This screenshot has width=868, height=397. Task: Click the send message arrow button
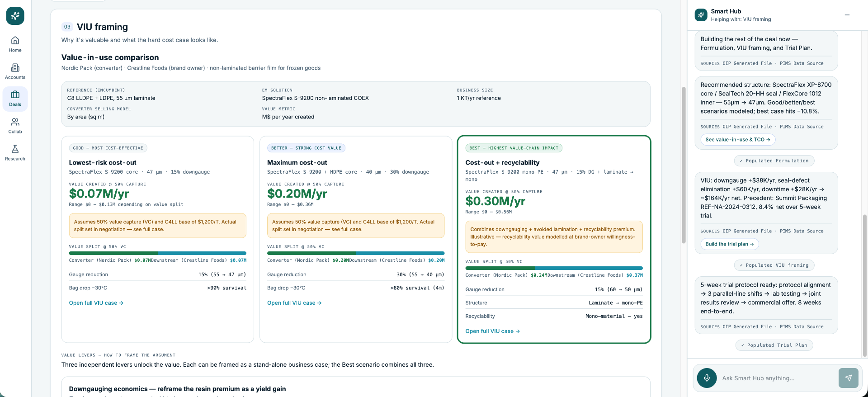848,378
